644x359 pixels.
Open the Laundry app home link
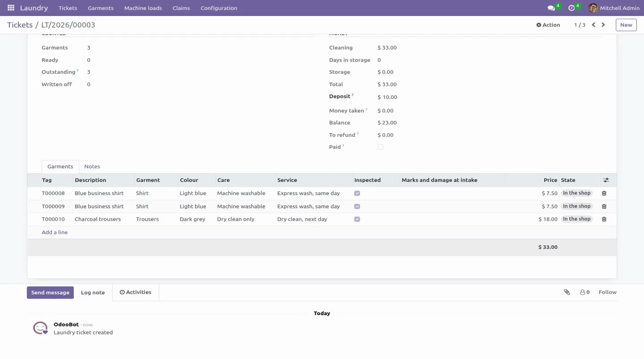pyautogui.click(x=34, y=8)
